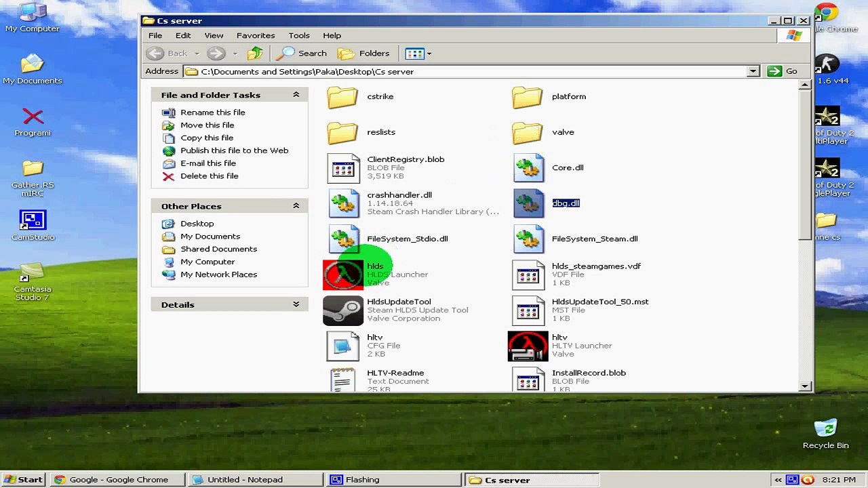The height and width of the screenshot is (488, 868).
Task: Open the platform folder icon
Action: point(528,97)
